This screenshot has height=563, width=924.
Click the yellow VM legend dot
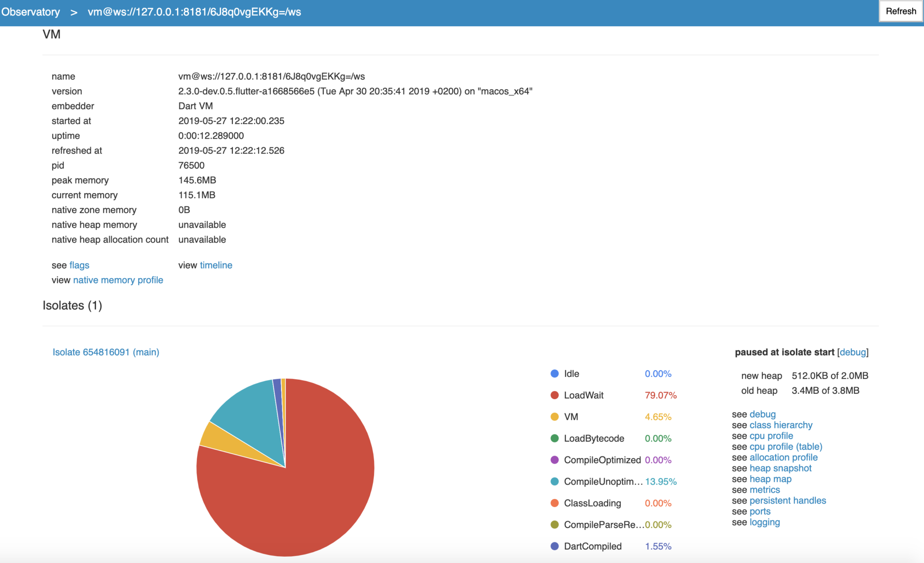point(554,417)
